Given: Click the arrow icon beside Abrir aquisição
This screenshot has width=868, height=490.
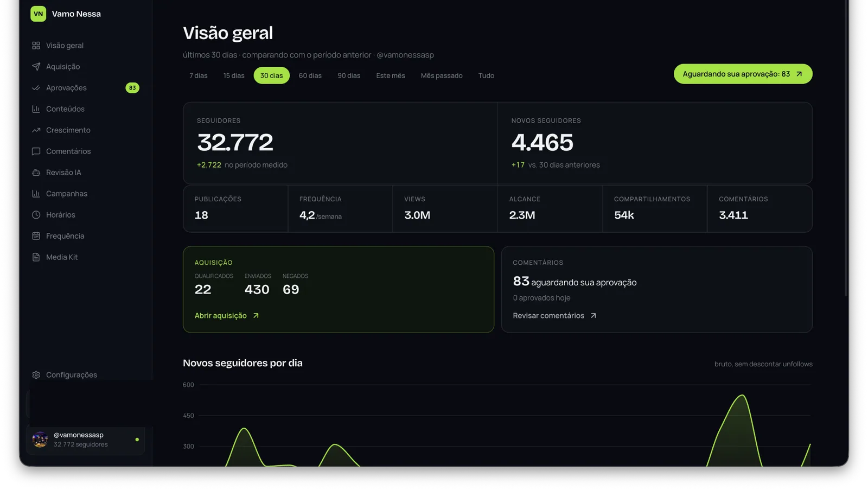Looking at the screenshot, I should tap(256, 316).
